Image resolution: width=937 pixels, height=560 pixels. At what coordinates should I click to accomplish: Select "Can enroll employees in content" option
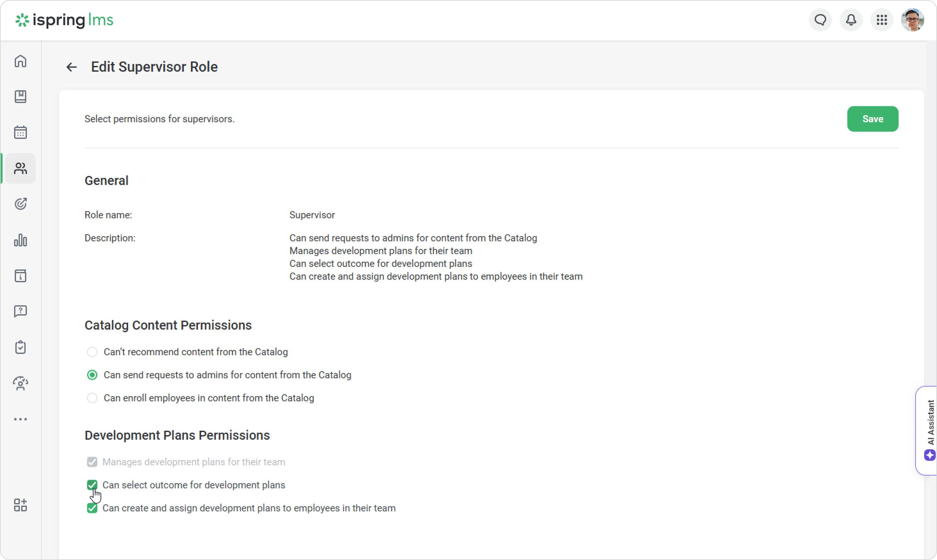(x=92, y=398)
